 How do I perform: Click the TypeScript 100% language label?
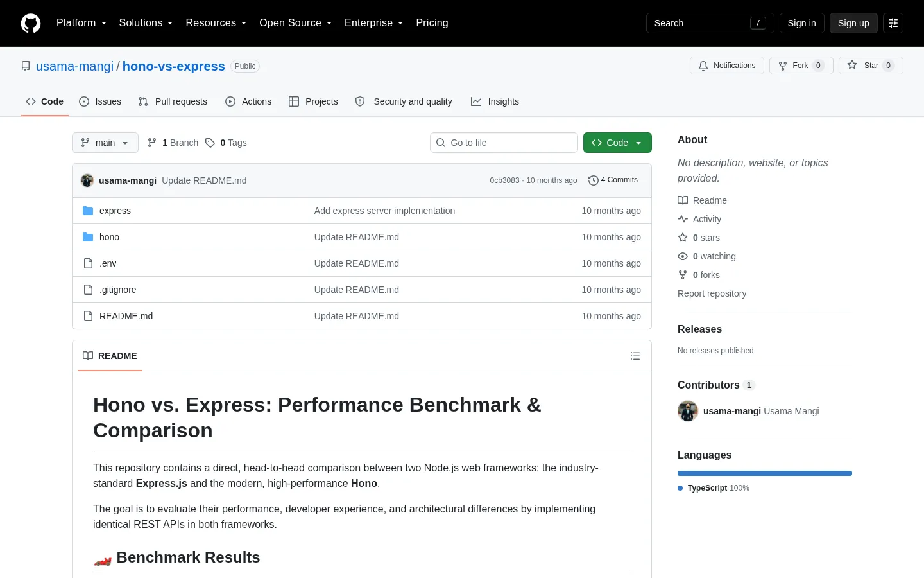click(x=714, y=488)
